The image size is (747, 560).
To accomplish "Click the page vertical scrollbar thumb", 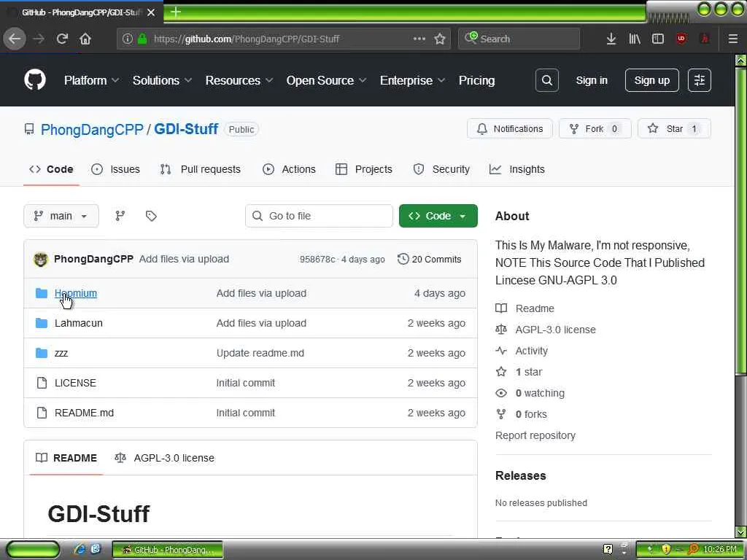I will [x=740, y=222].
